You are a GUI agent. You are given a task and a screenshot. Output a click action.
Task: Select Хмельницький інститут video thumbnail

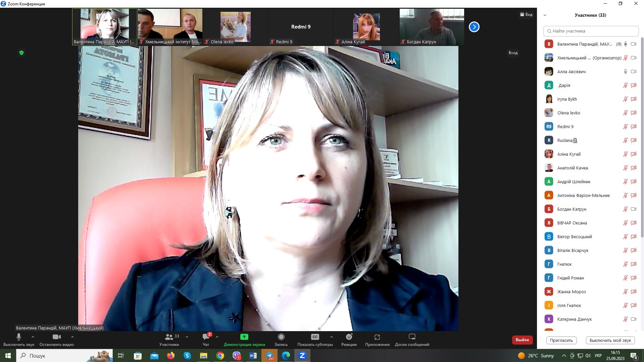[x=170, y=27]
